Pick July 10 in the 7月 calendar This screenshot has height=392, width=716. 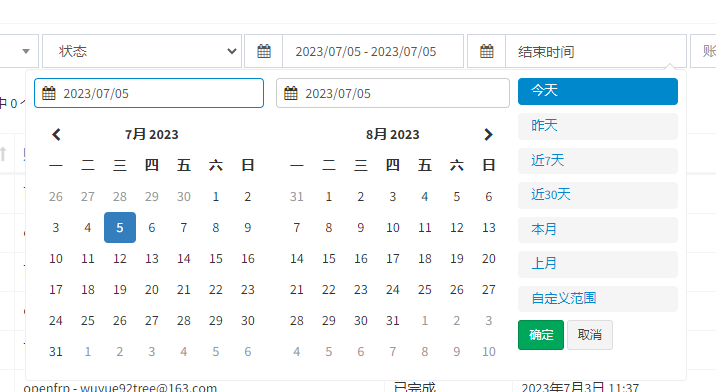[x=56, y=259]
